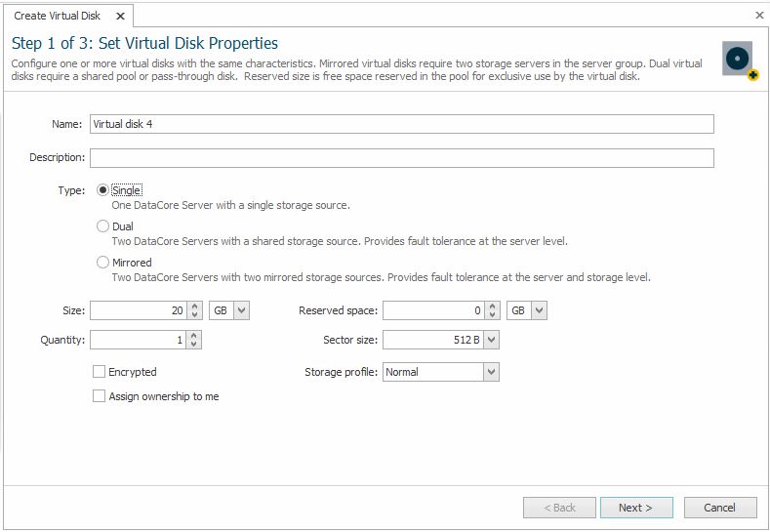Increase Reserved space with up arrow

(491, 307)
